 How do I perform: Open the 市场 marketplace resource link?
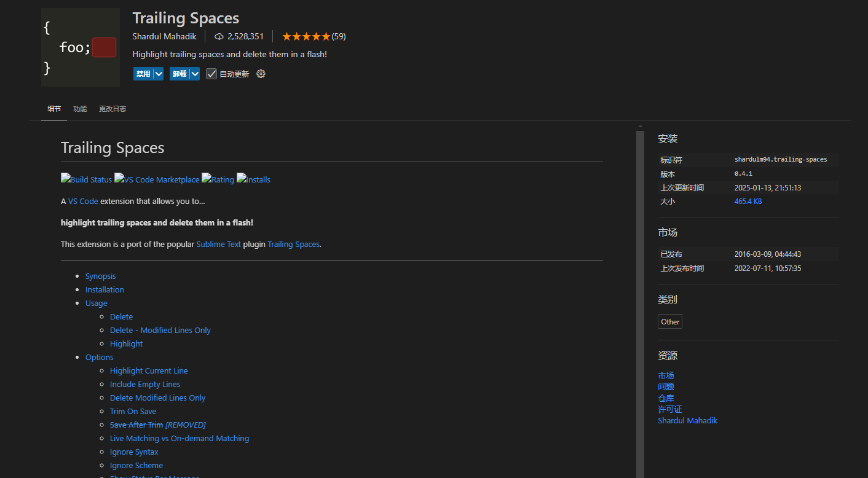point(666,375)
